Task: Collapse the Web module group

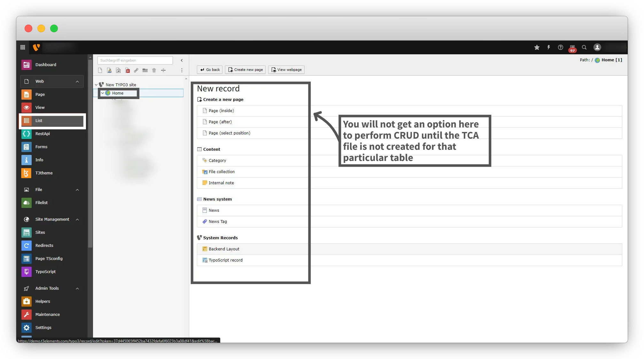Action: point(77,81)
